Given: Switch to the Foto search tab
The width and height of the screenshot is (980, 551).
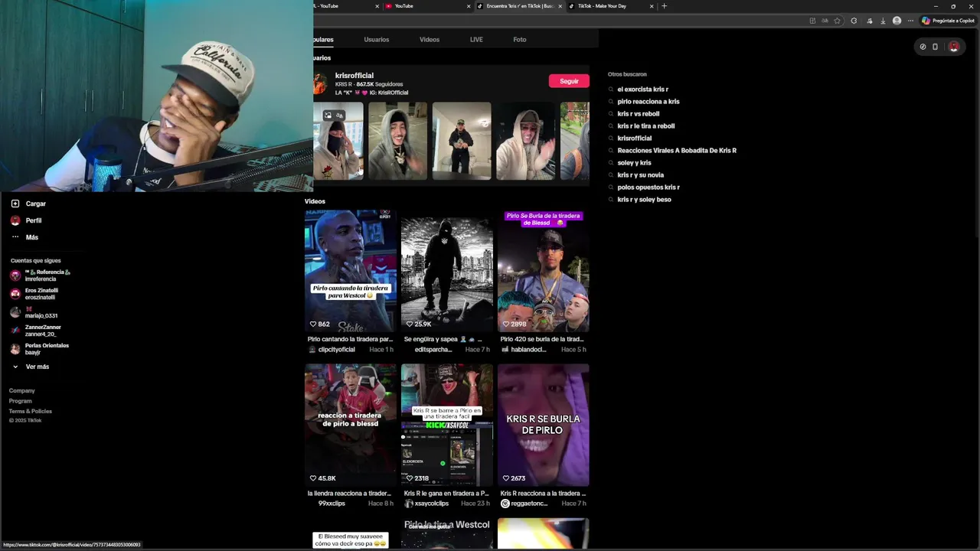Looking at the screenshot, I should 520,40.
